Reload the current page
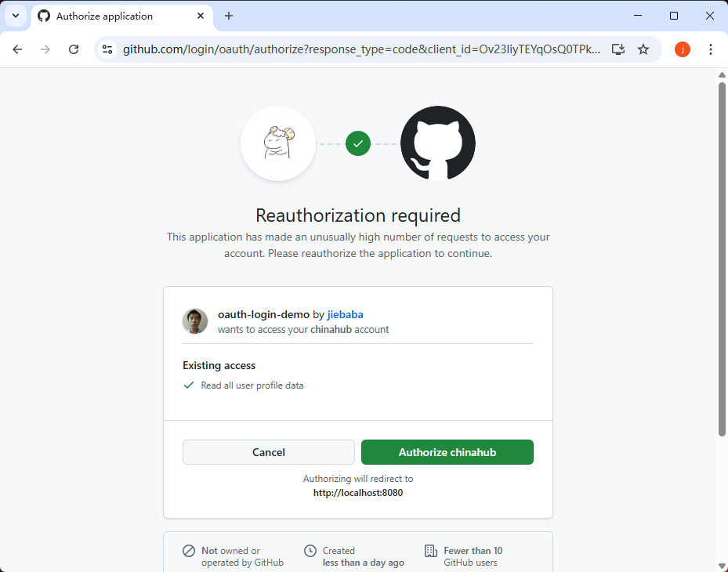The height and width of the screenshot is (572, 728). coord(74,49)
